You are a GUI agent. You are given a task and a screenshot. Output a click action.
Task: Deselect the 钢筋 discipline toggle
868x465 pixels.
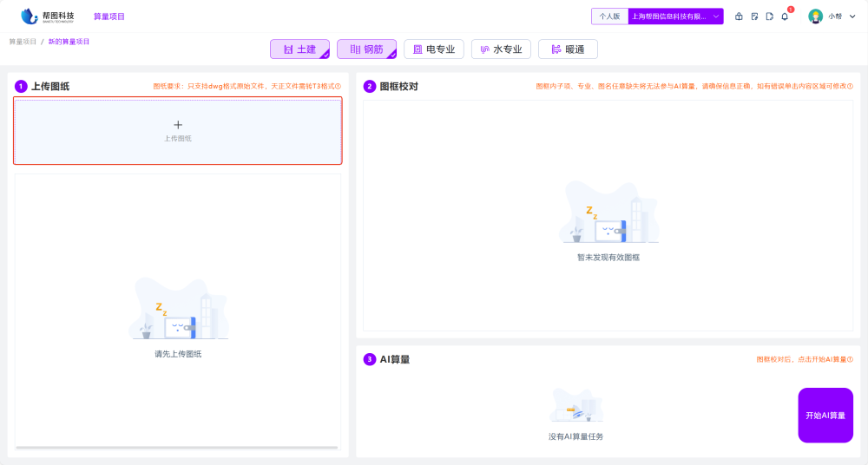pos(366,49)
